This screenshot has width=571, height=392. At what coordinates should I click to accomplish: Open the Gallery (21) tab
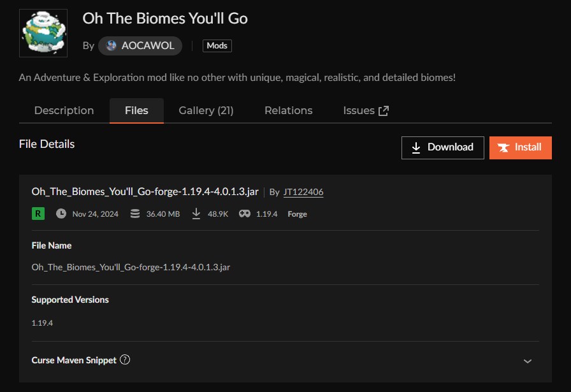tap(206, 110)
